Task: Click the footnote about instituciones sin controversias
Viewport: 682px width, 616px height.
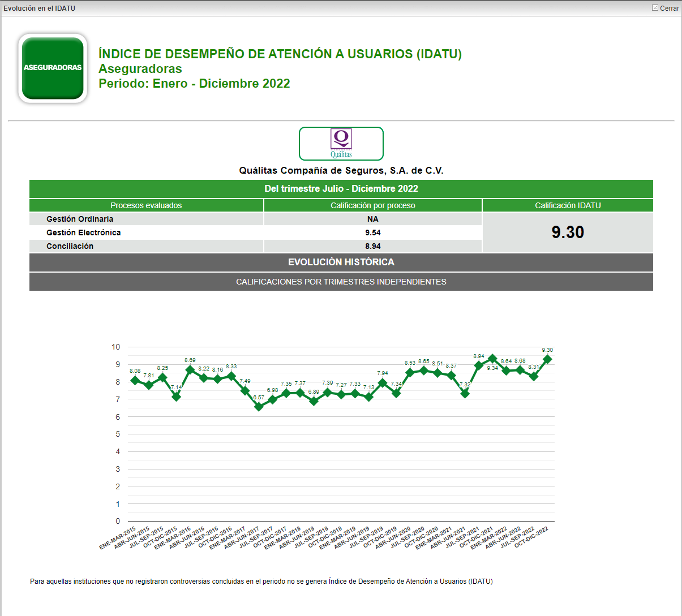Action: tap(261, 581)
